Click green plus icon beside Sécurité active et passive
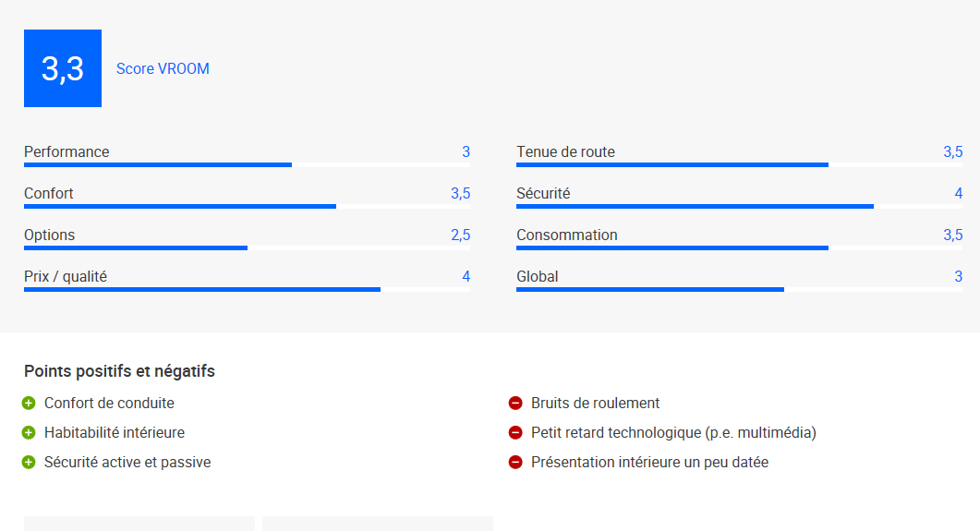 [29, 463]
